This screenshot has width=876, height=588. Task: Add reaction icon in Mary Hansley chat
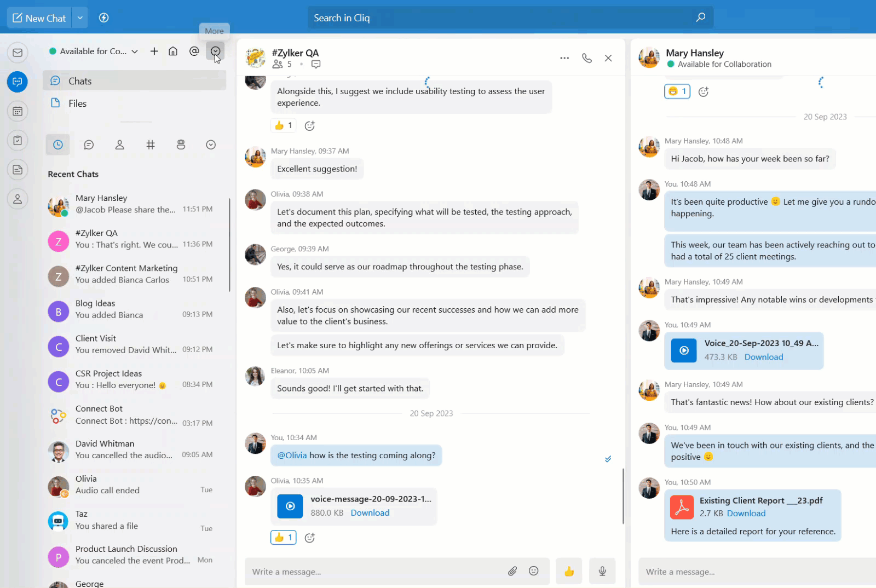[704, 92]
